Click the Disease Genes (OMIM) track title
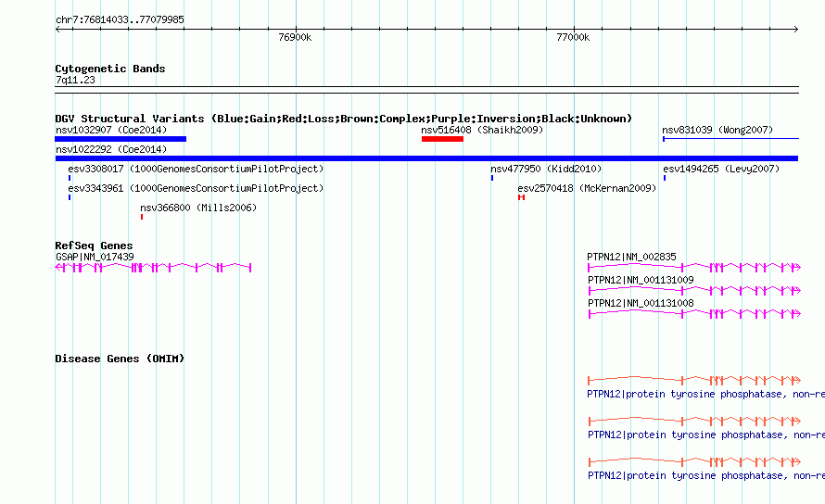This screenshot has width=825, height=504. [x=120, y=359]
